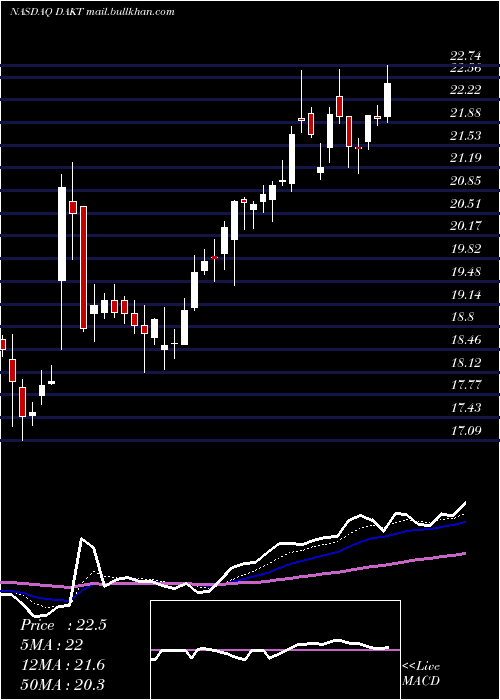The height and width of the screenshot is (700, 500).
Task: Click inside the MACD inset chart box
Action: tap(275, 650)
